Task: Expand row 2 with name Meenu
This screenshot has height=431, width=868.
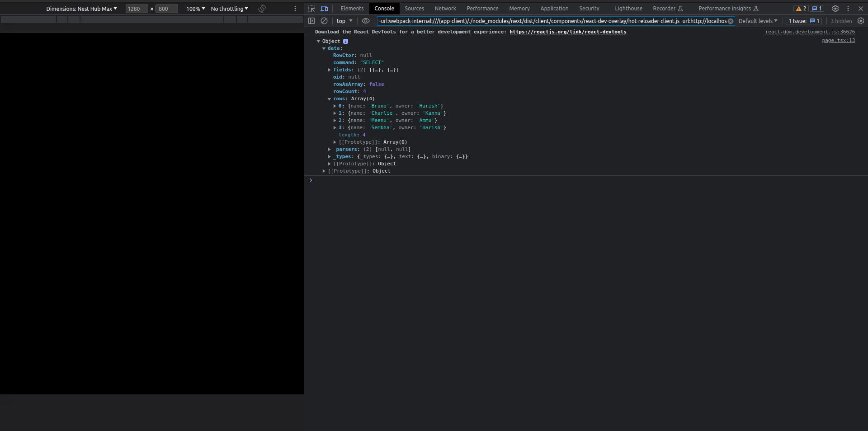Action: tap(335, 121)
